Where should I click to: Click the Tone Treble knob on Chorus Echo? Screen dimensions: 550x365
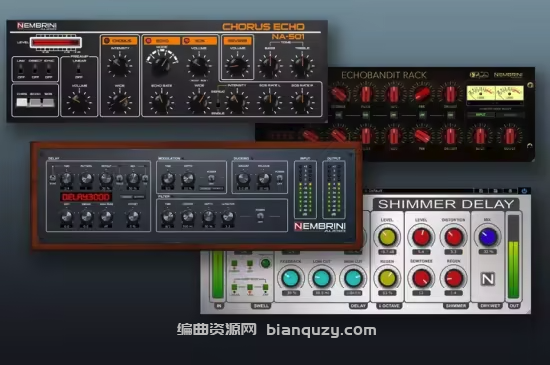click(x=302, y=66)
